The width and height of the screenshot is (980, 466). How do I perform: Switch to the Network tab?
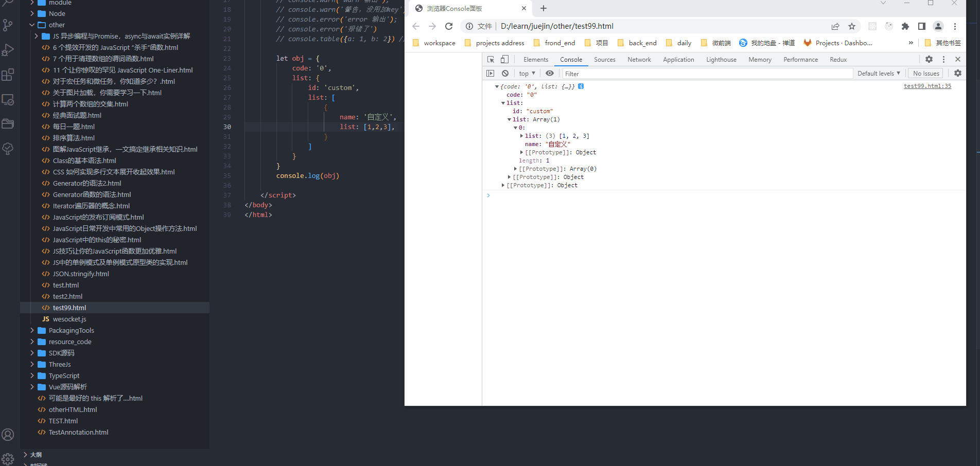tap(639, 59)
